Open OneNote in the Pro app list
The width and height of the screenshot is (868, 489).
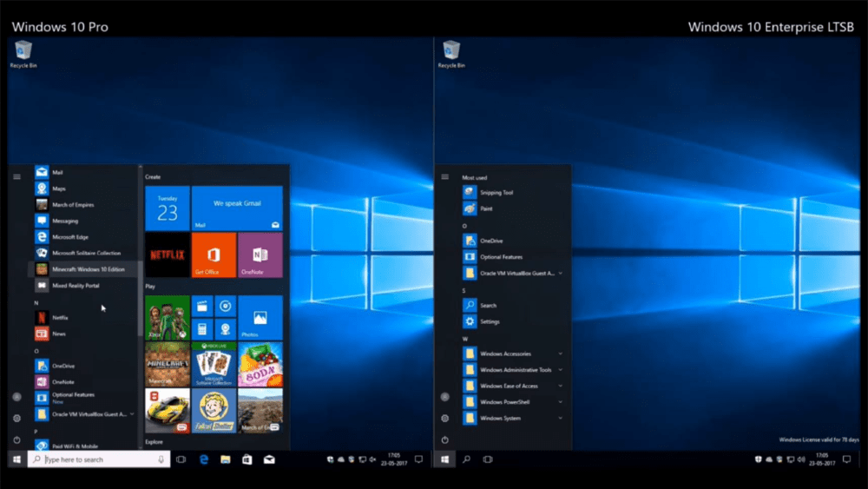tap(83, 381)
